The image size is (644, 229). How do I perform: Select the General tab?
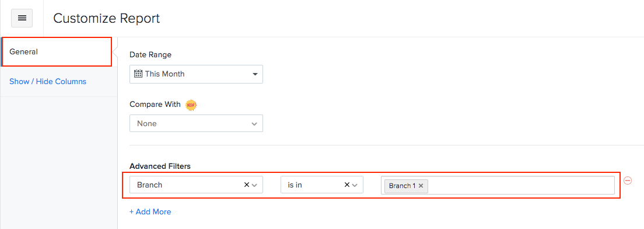57,52
